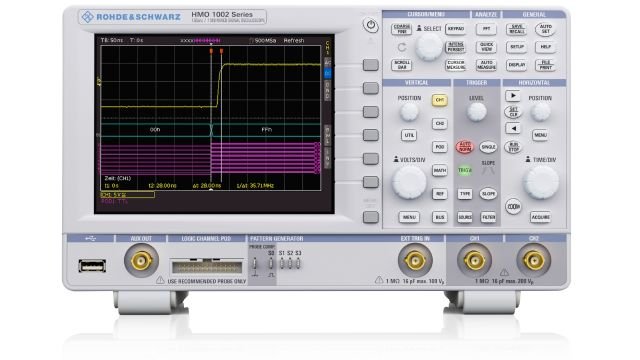640x360 pixels.
Task: Click the top soft menu key beside screen
Action: (371, 65)
